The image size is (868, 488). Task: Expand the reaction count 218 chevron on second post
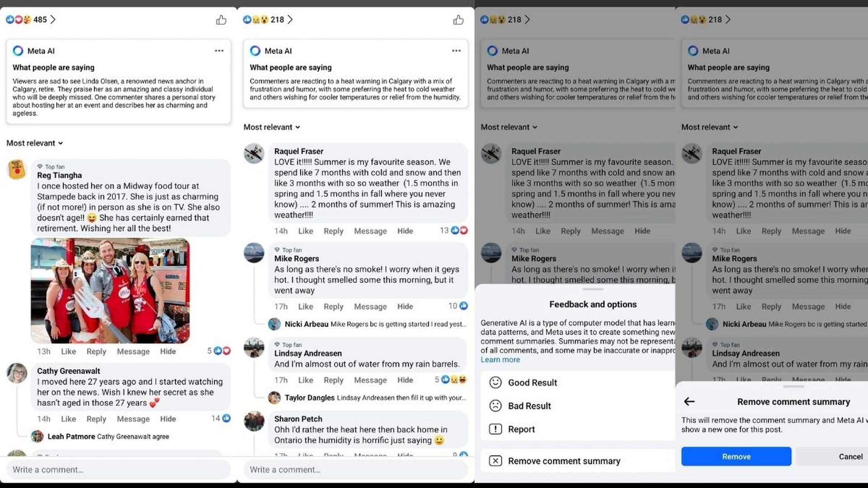pos(290,19)
